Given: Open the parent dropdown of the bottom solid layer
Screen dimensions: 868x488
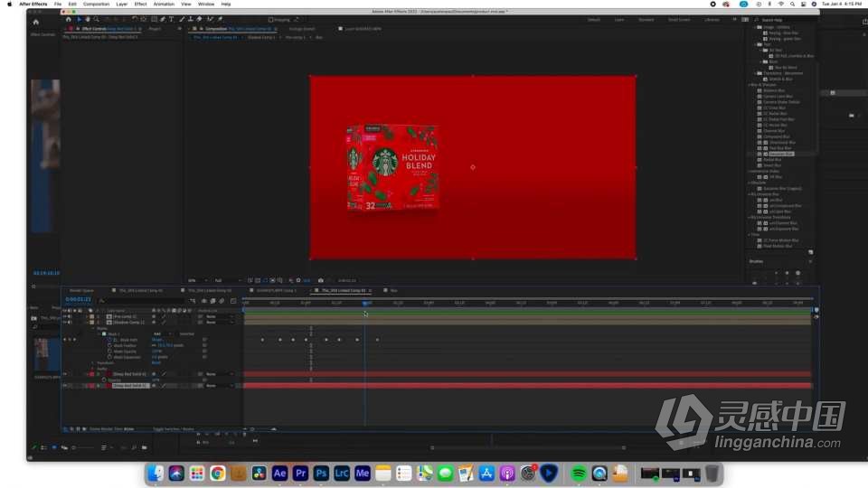Looking at the screenshot, I should (219, 386).
